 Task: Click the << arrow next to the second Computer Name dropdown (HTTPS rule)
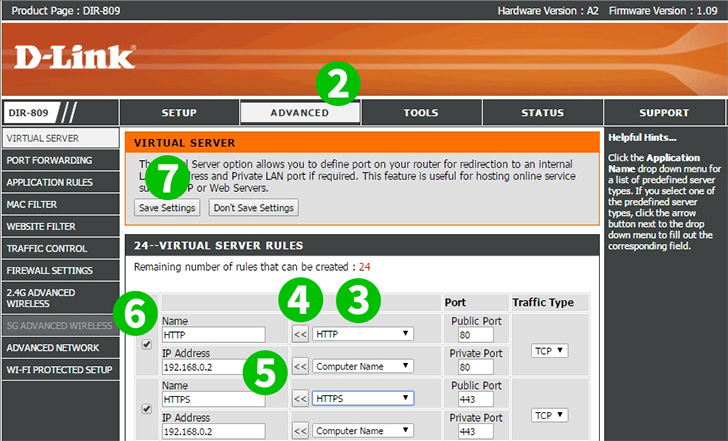300,431
